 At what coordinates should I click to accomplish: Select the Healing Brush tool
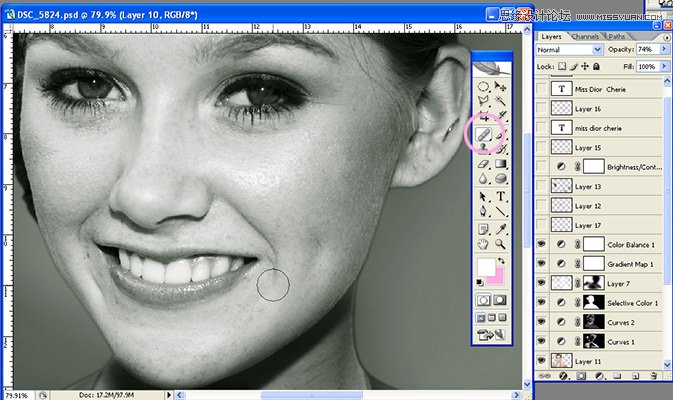(484, 135)
